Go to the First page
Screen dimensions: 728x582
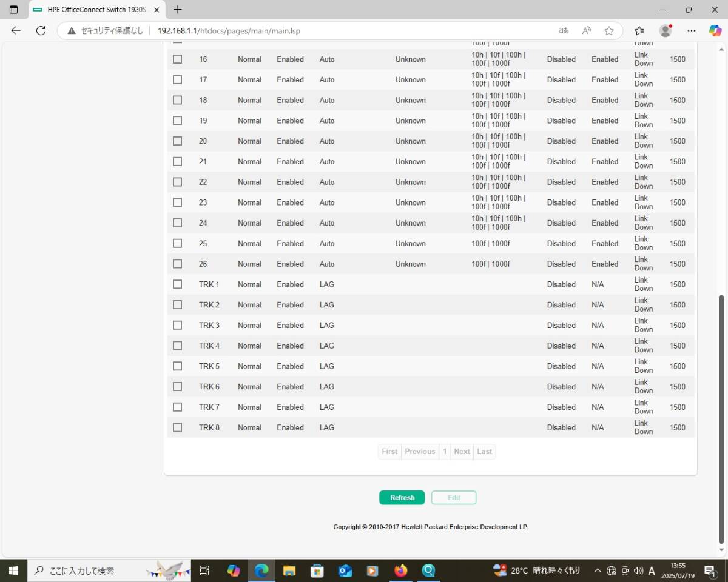click(389, 452)
